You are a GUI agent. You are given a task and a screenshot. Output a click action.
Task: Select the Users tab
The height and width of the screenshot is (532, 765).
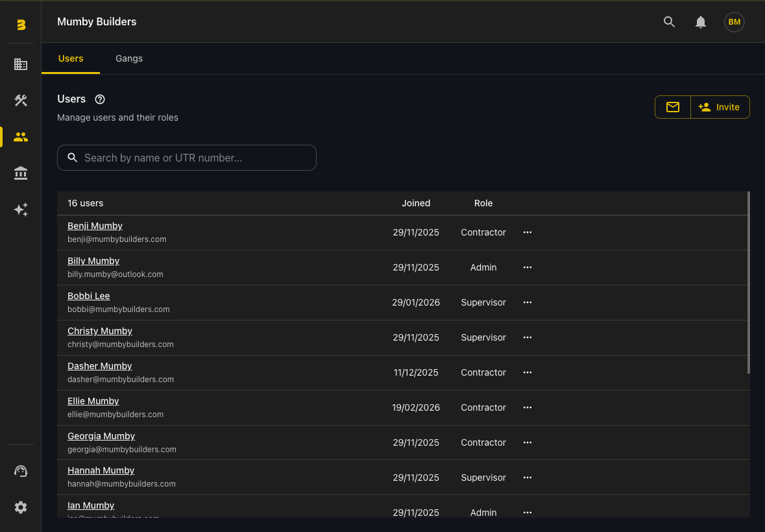coord(71,58)
